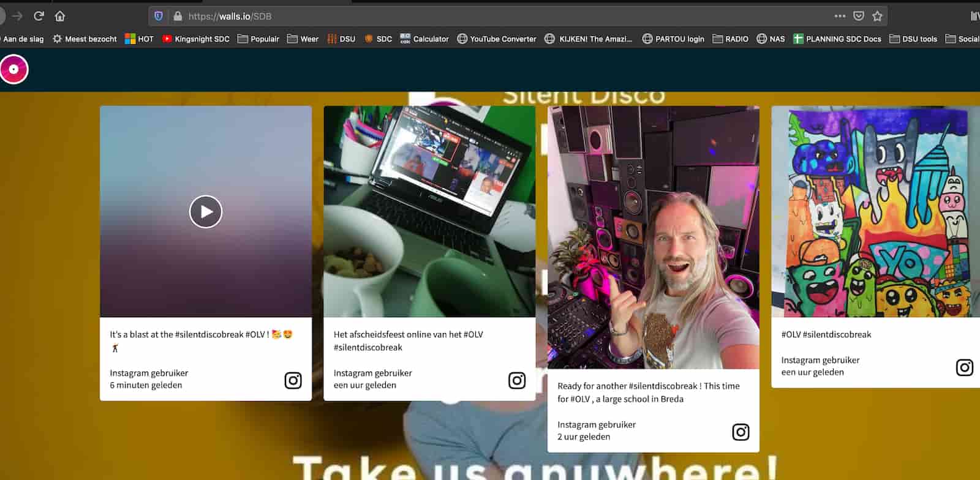Image resolution: width=980 pixels, height=480 pixels.
Task: Click "6 minuten geleden" timestamp
Action: (146, 385)
